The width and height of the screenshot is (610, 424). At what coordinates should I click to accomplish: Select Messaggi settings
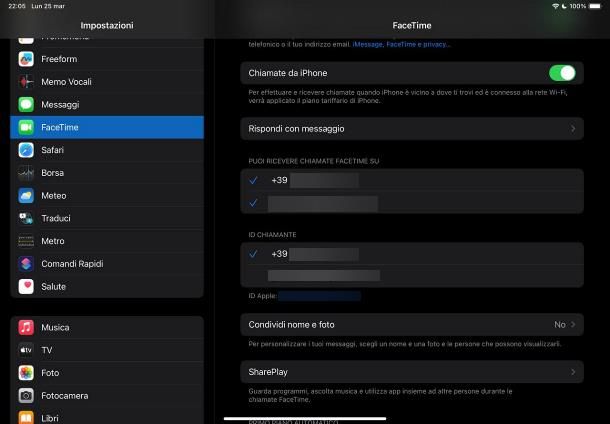pos(107,105)
